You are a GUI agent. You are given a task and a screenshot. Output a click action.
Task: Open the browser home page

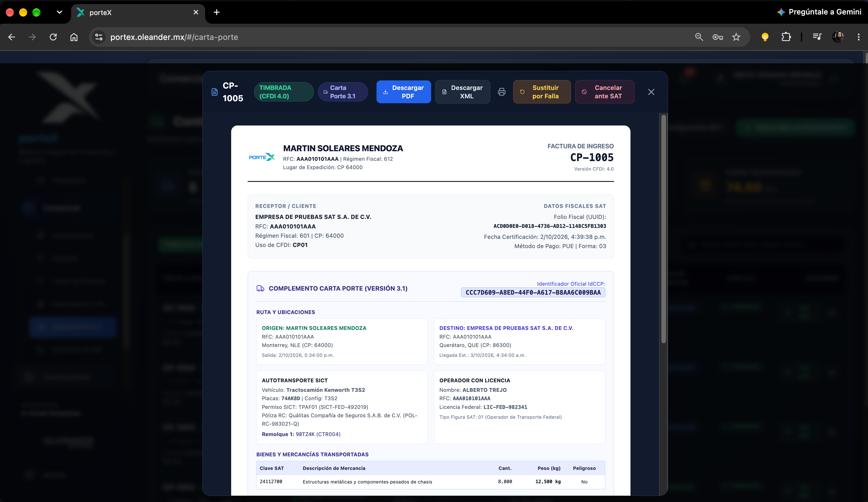[x=74, y=37]
